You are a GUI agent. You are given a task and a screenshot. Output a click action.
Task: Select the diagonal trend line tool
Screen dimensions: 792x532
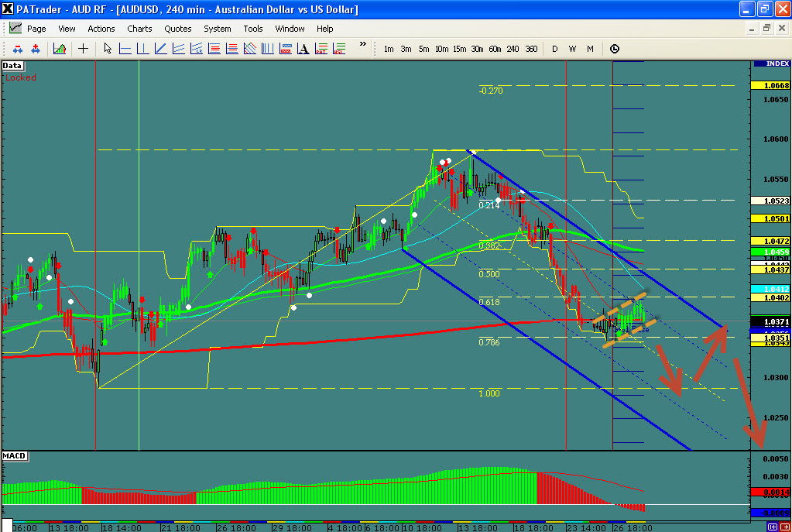[160, 49]
